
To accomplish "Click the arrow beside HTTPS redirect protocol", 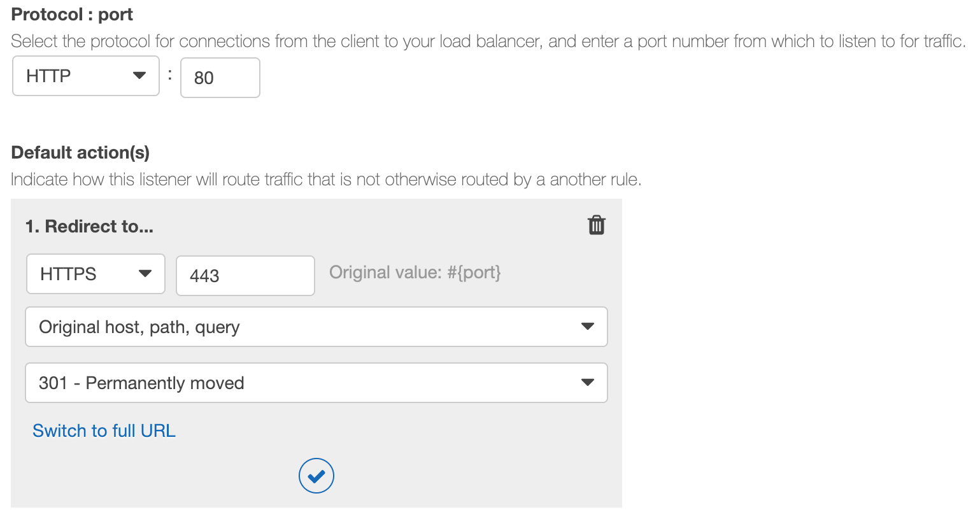I will coord(145,274).
